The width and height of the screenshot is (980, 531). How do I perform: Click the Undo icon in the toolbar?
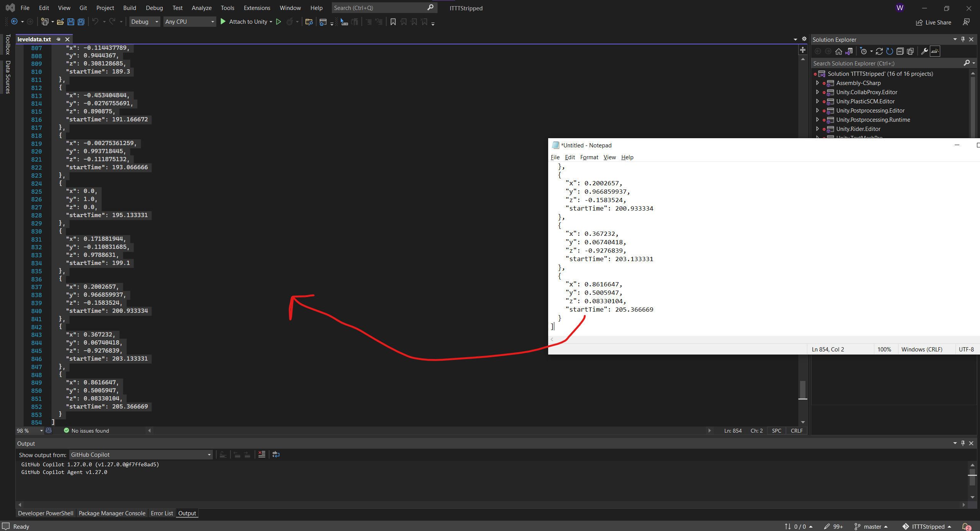tap(95, 22)
